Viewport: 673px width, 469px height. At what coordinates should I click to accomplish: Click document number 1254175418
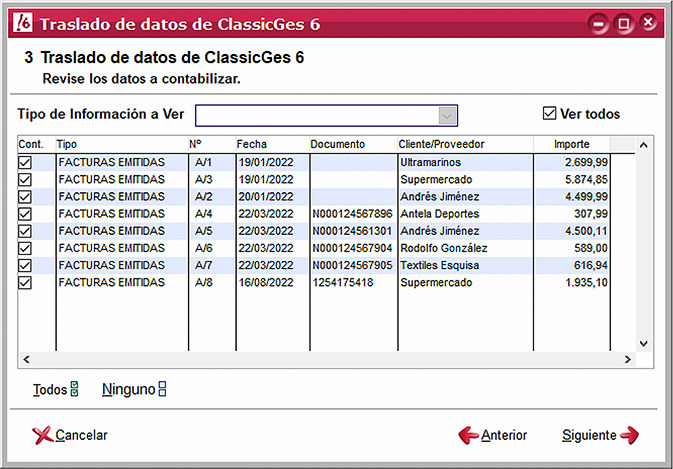(343, 282)
